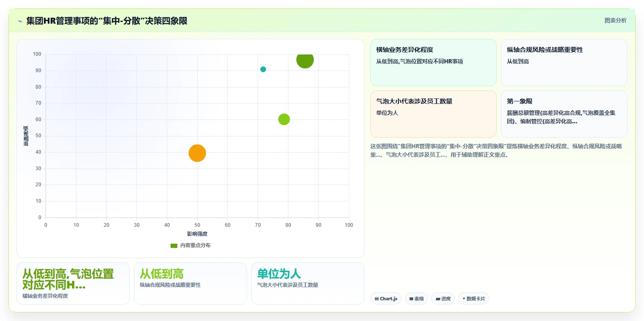This screenshot has width=644, height=321.
Task: Click the 横轴业务差异化程度 caption under stat
Action: click(x=45, y=296)
